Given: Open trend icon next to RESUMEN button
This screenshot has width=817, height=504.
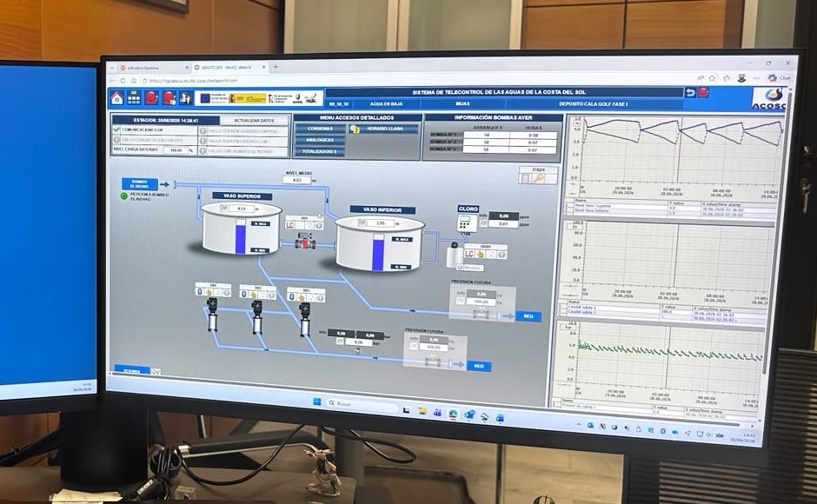Looking at the screenshot, I should tap(156, 372).
